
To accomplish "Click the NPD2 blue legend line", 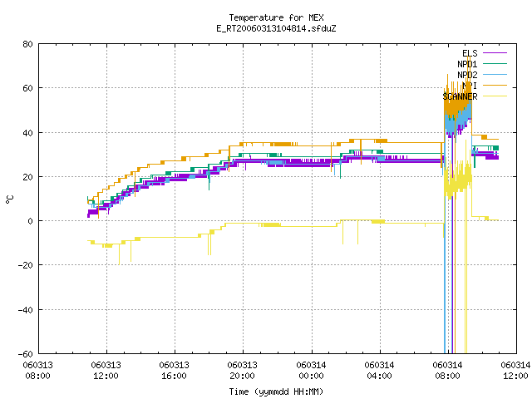I will pos(495,75).
